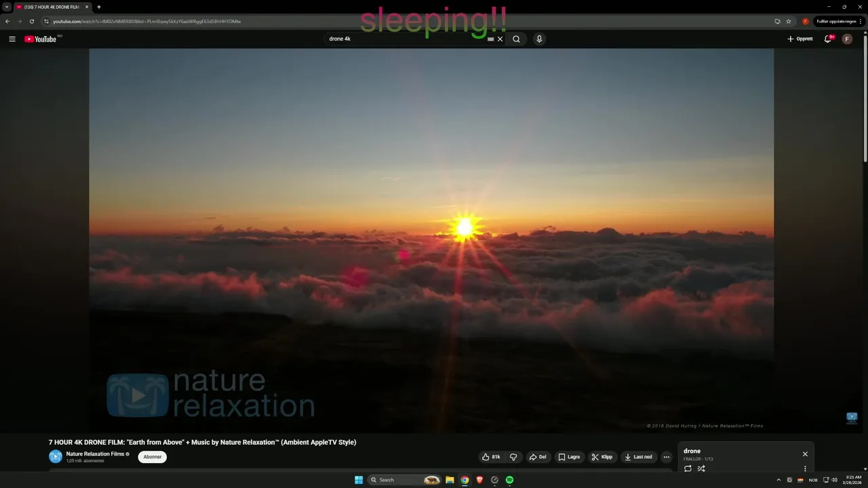The height and width of the screenshot is (488, 868).
Task: Click the install/cast icon in address bar
Action: pyautogui.click(x=777, y=21)
